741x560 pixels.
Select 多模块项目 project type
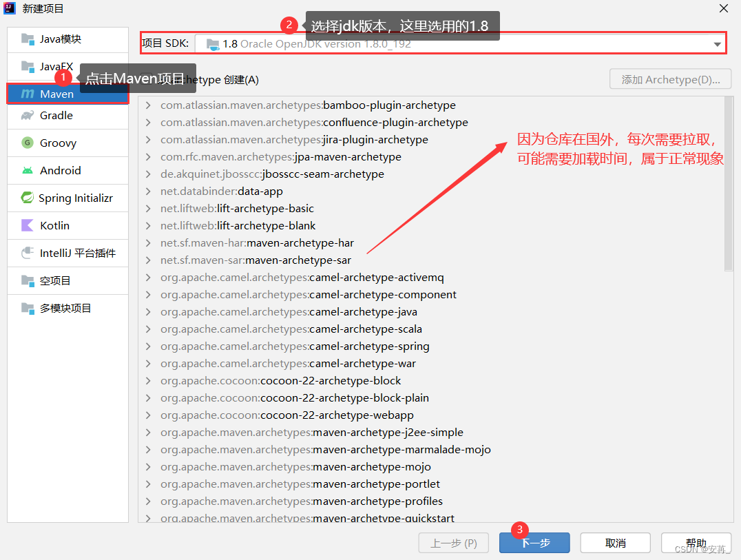pyautogui.click(x=67, y=308)
